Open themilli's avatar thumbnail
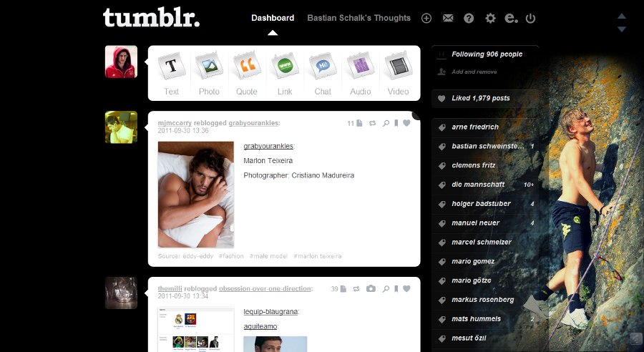The image size is (644, 352). [x=121, y=293]
